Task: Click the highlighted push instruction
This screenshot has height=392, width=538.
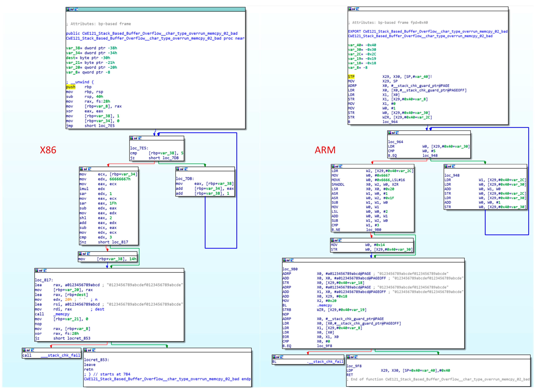Action: 71,87
